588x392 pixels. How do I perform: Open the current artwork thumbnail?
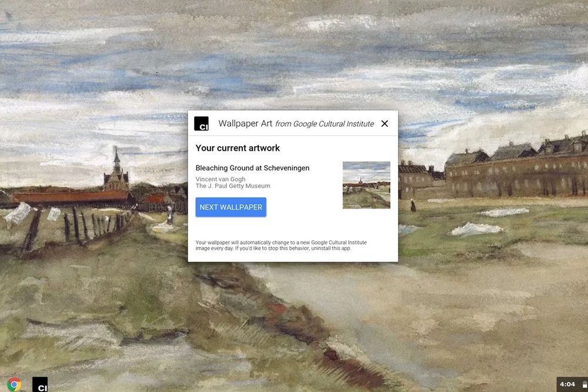366,185
